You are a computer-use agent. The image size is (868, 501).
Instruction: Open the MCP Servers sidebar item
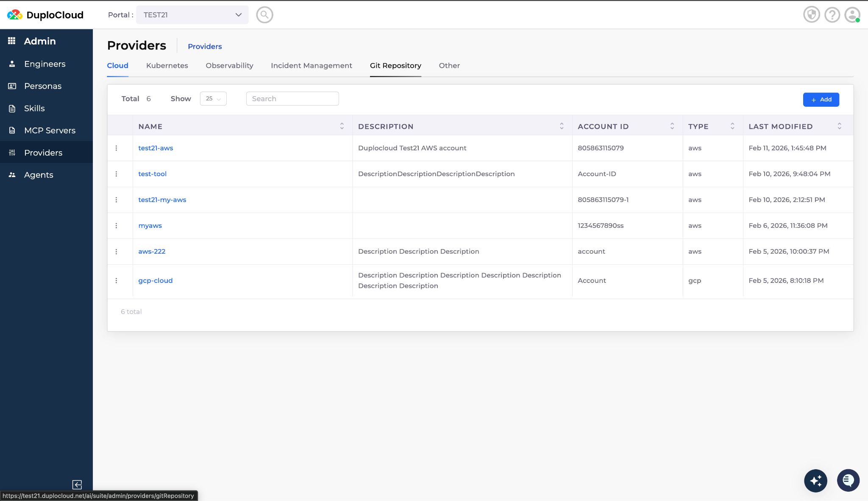[50, 130]
